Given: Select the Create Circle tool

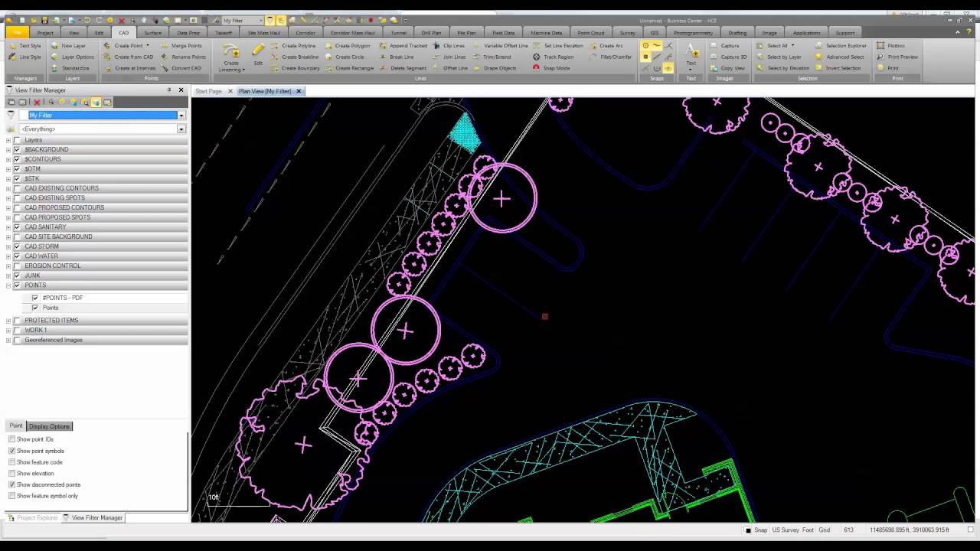Looking at the screenshot, I should click(x=345, y=57).
